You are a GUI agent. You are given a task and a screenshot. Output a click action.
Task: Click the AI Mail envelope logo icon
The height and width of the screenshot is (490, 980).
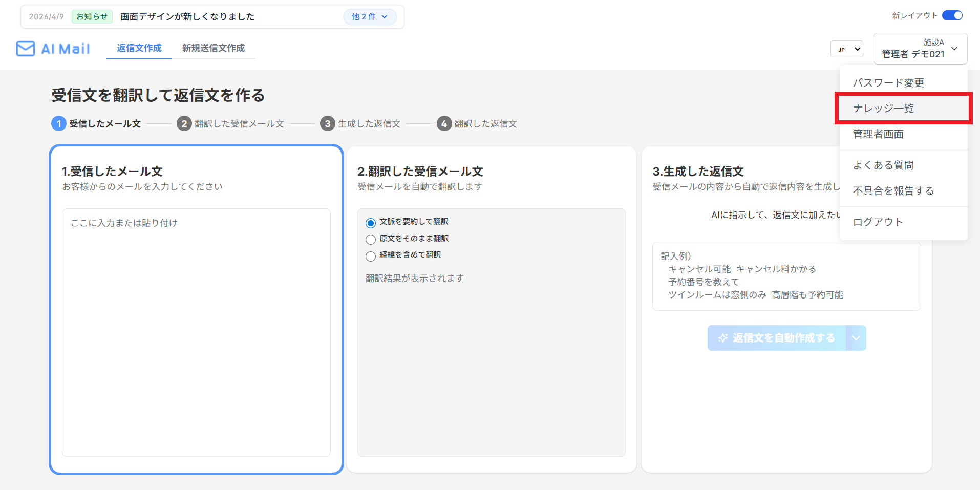[26, 49]
